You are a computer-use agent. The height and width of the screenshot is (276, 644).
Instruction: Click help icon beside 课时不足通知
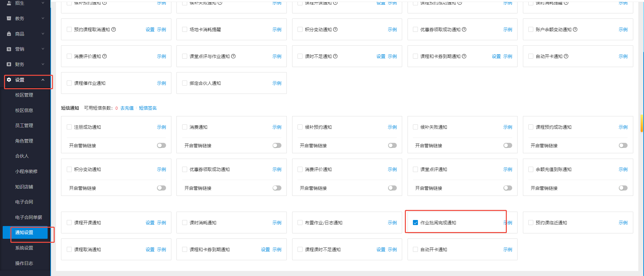[335, 56]
